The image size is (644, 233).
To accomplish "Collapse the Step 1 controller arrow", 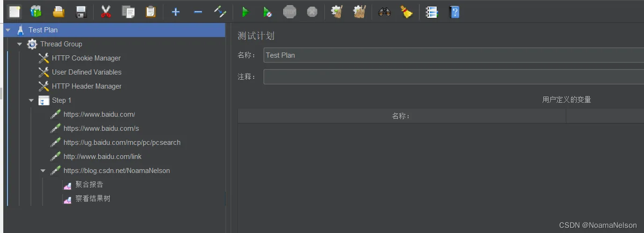I will tap(31, 100).
